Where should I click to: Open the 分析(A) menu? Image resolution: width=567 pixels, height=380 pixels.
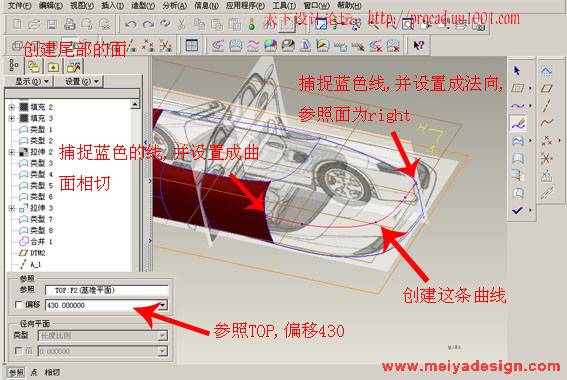point(174,5)
